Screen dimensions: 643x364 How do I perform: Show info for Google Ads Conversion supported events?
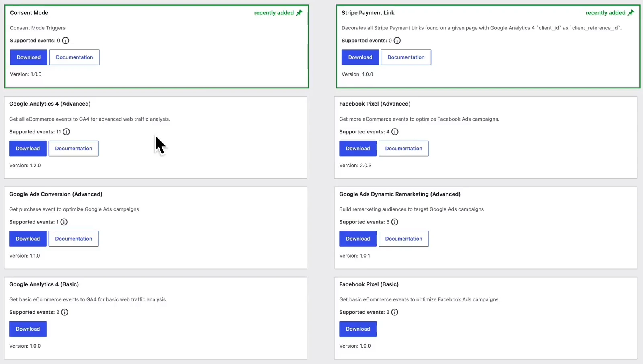[x=64, y=222]
